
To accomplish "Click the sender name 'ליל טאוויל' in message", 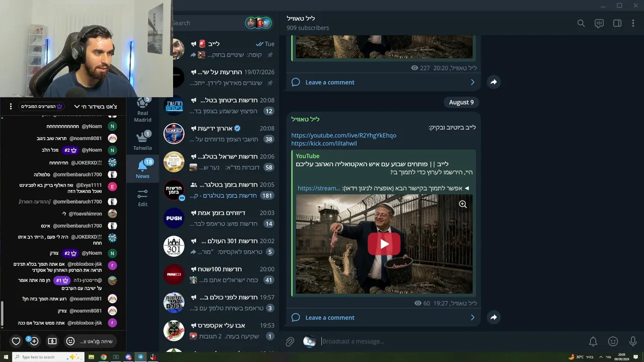I will 305,119.
